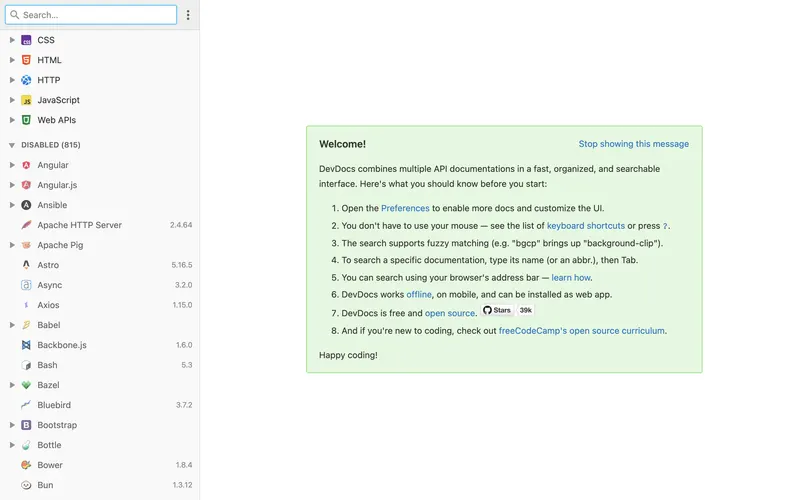Expand the Bootstrap versions arrow
This screenshot has height=500, width=800.
tap(12, 425)
